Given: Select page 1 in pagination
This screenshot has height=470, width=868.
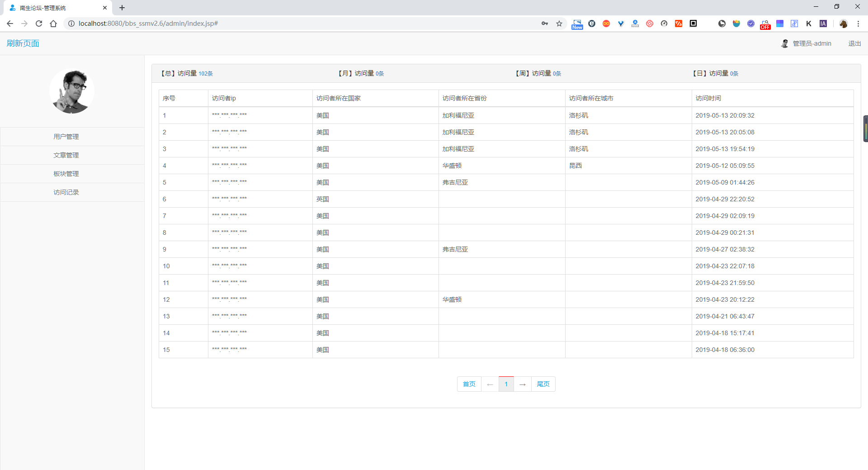Looking at the screenshot, I should 506,384.
